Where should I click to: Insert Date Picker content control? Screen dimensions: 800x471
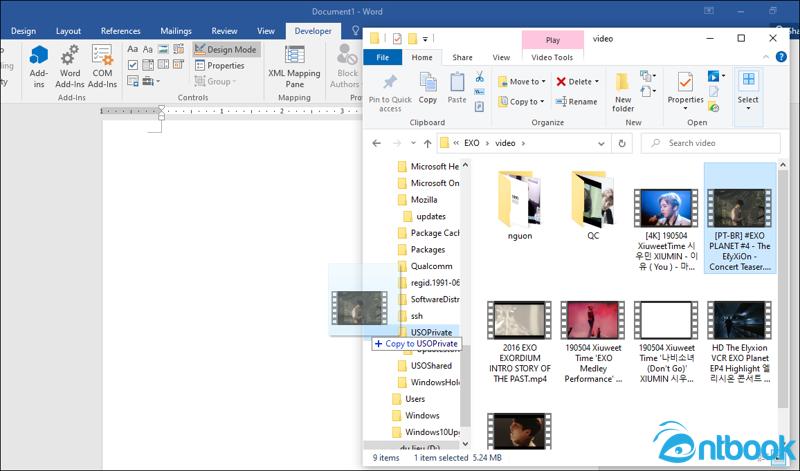coord(179,65)
